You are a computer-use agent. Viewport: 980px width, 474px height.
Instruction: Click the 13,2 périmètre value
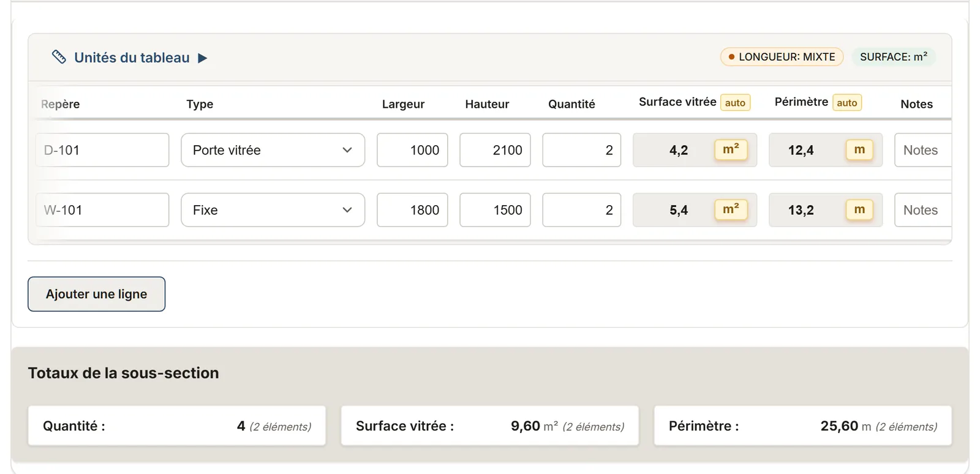click(x=801, y=210)
